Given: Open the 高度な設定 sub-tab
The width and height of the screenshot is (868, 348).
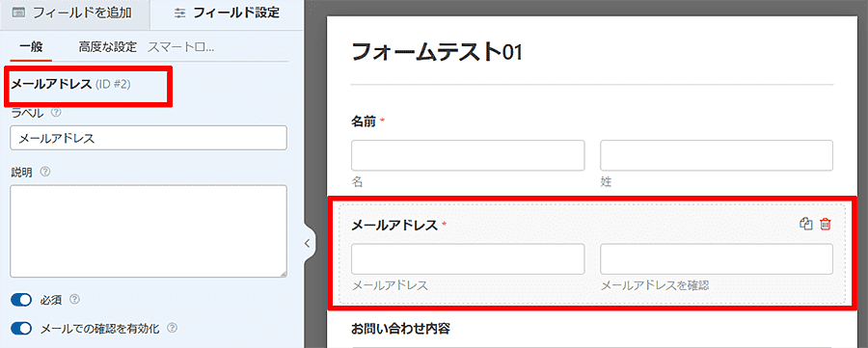Looking at the screenshot, I should (107, 47).
